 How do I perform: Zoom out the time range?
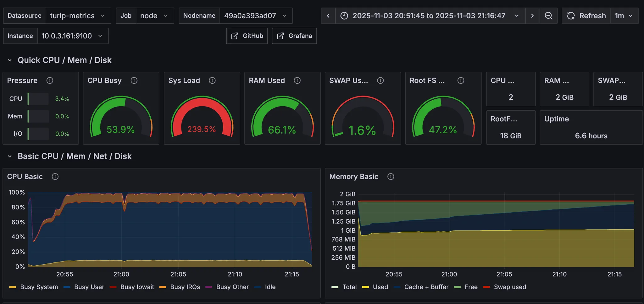pos(548,16)
